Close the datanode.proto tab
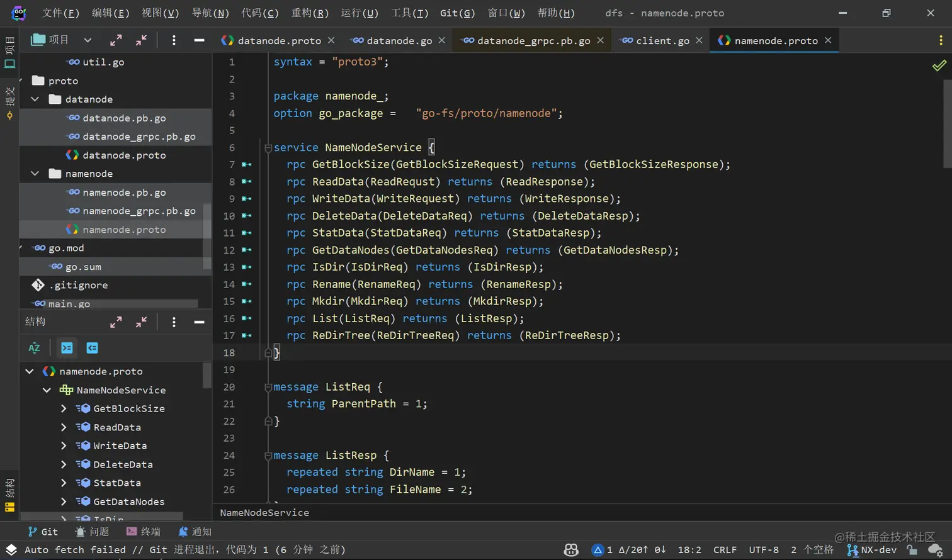952x560 pixels. point(331,40)
